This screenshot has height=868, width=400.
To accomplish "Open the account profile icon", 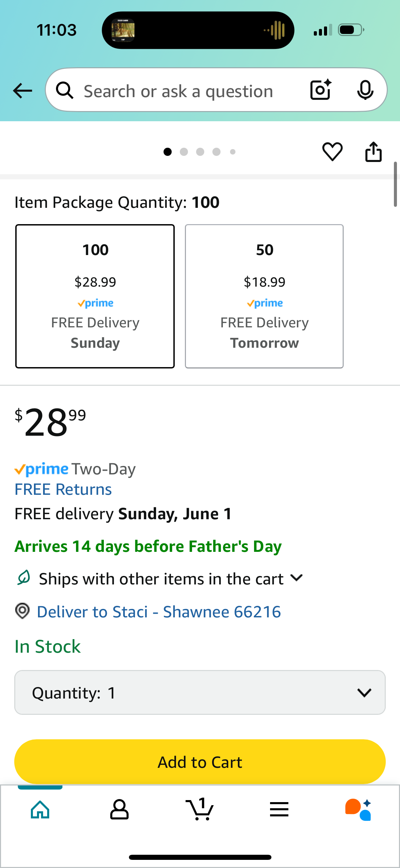I will coord(119,810).
